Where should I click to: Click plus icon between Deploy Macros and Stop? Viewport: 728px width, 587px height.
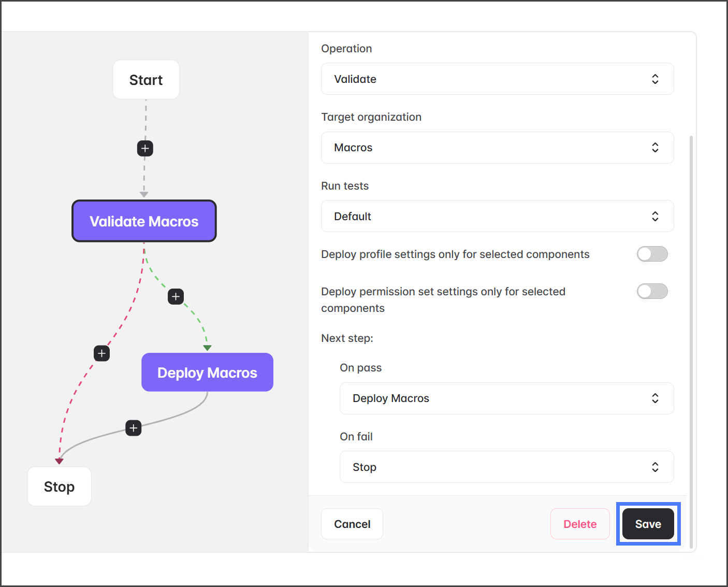pyautogui.click(x=134, y=428)
